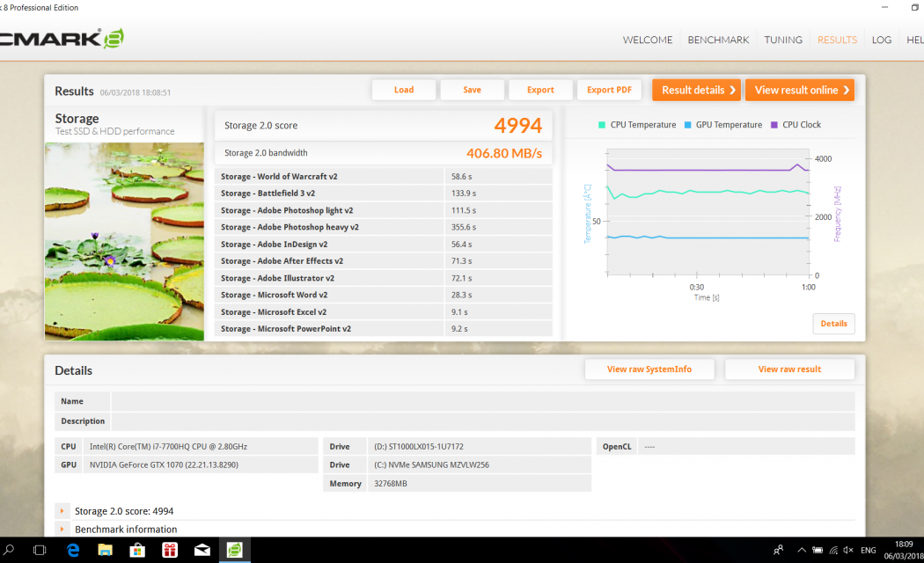924x563 pixels.
Task: Select the Adobe After Effects v2 row
Action: [384, 261]
